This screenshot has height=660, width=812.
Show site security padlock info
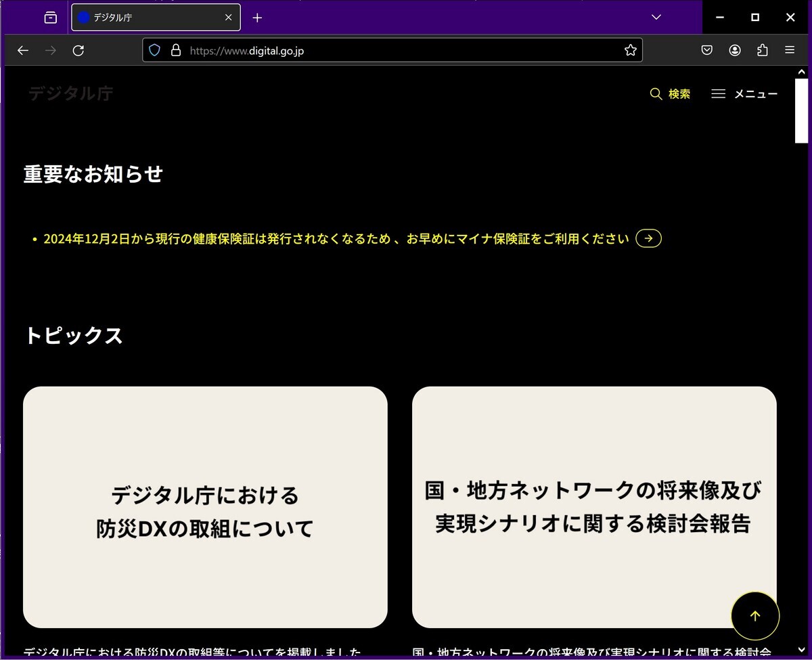click(176, 50)
